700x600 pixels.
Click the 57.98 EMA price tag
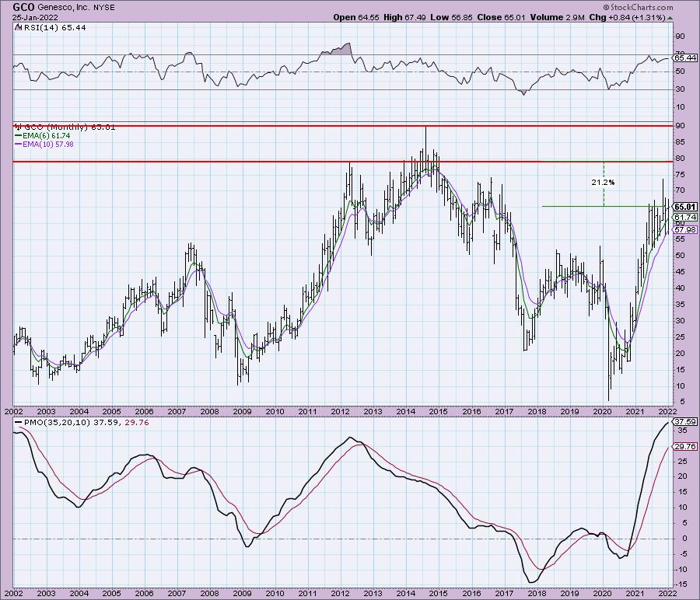pyautogui.click(x=685, y=230)
